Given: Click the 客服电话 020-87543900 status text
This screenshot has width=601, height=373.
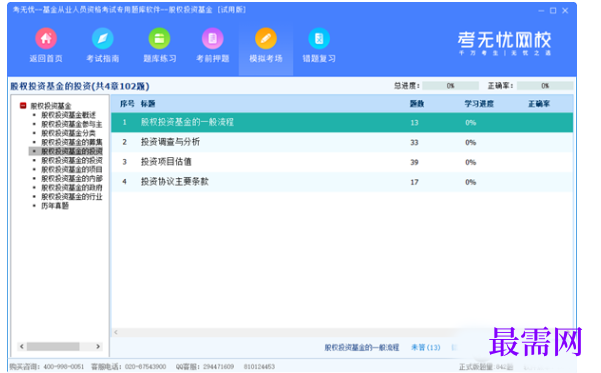Looking at the screenshot, I should coord(128,366).
